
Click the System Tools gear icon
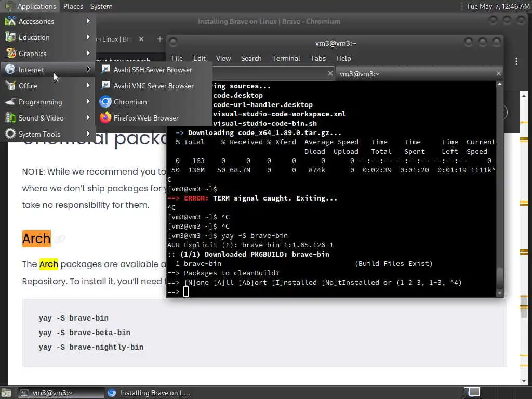click(10, 134)
